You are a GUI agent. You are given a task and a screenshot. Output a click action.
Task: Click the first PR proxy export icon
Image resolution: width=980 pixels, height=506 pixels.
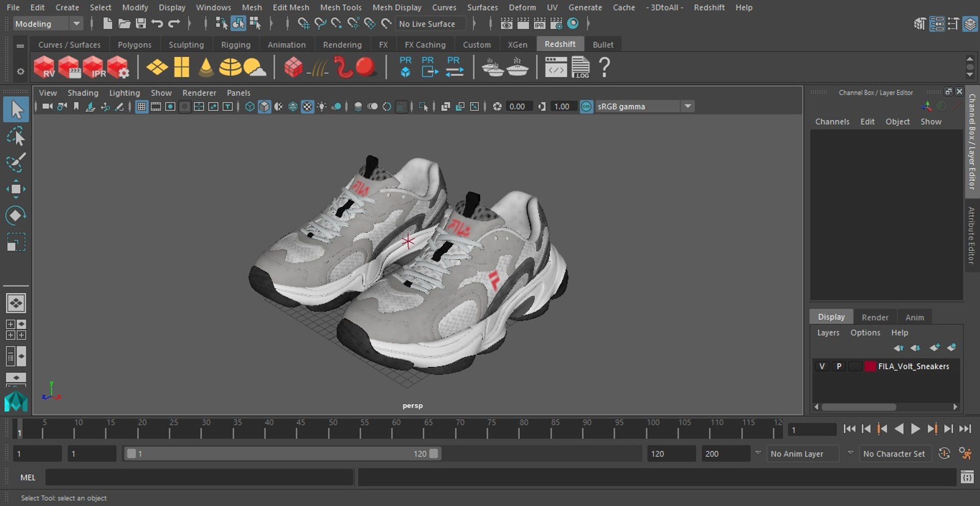pyautogui.click(x=405, y=67)
